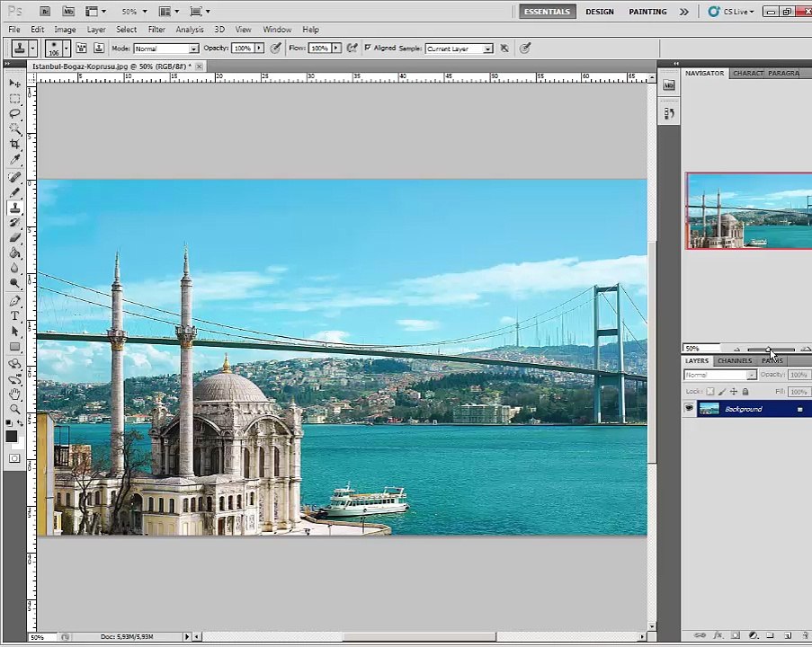Select the Move tool
The height and width of the screenshot is (647, 812).
pyautogui.click(x=14, y=83)
